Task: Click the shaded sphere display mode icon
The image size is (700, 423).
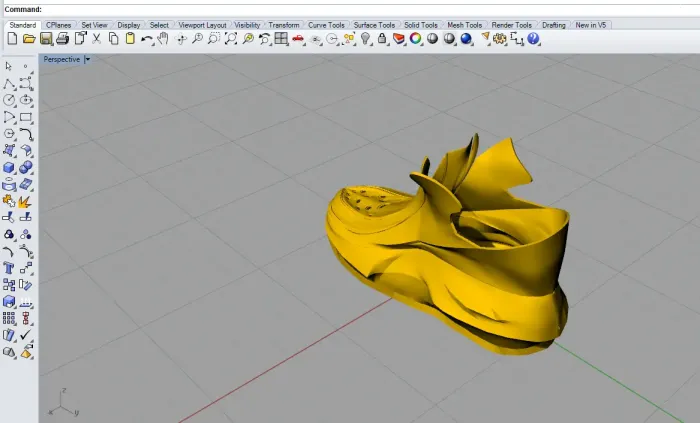Action: tap(432, 39)
